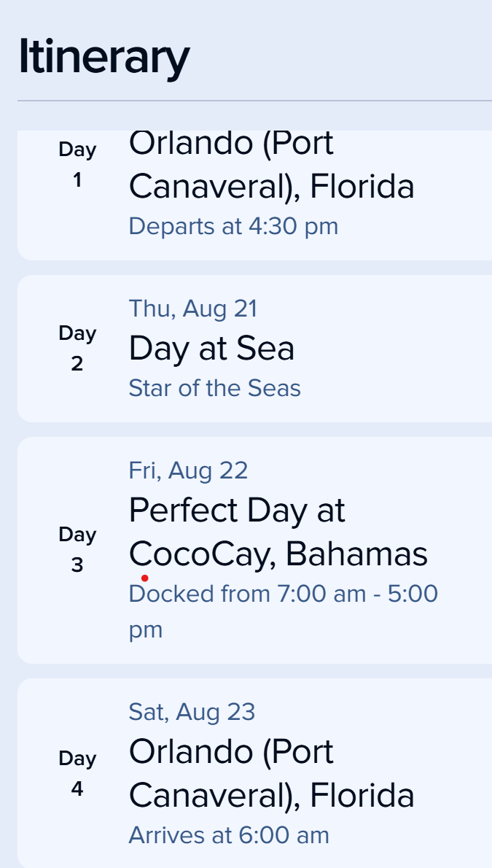
Task: Select the 'Fri, Aug 22' date
Action: 188,470
